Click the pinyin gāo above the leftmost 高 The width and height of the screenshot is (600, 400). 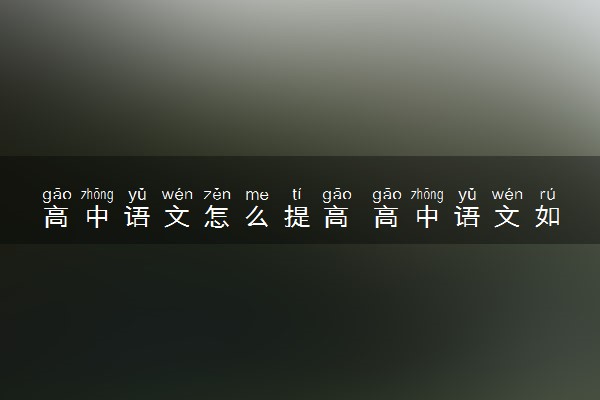pyautogui.click(x=57, y=195)
